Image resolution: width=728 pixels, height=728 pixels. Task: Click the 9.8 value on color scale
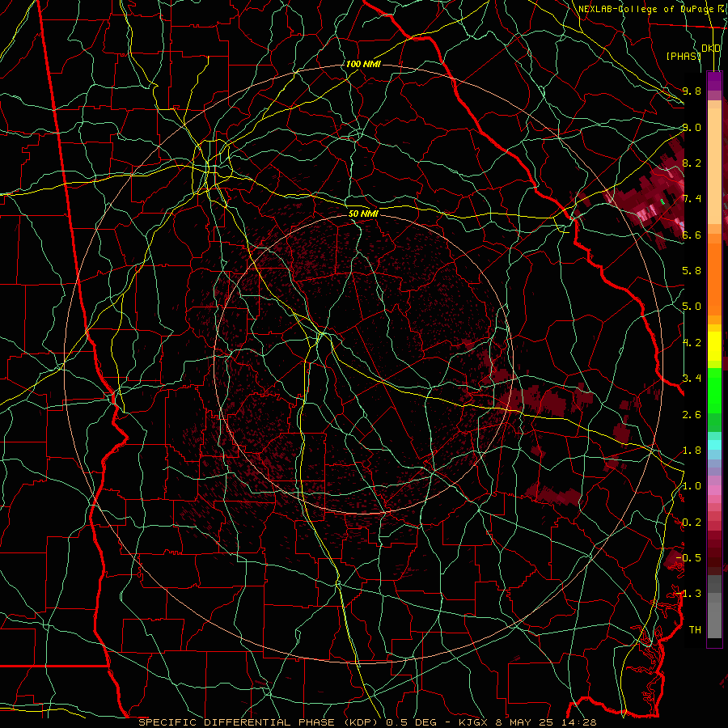(x=692, y=91)
